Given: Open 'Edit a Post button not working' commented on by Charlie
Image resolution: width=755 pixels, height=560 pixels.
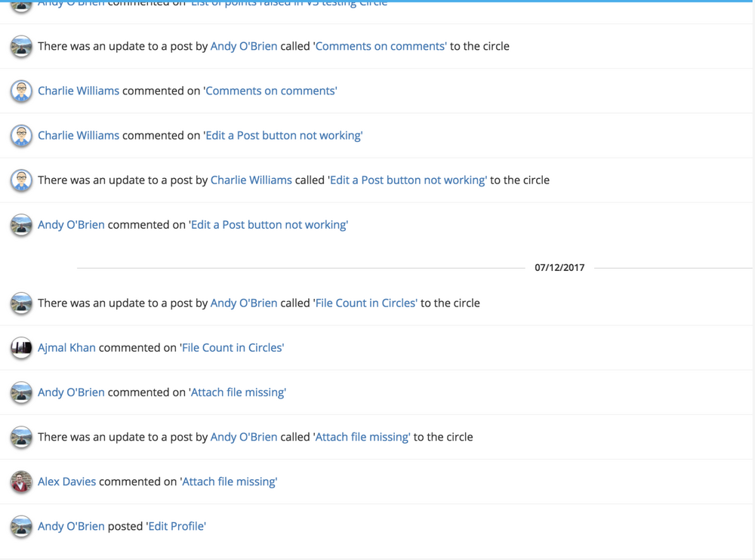Looking at the screenshot, I should click(284, 136).
